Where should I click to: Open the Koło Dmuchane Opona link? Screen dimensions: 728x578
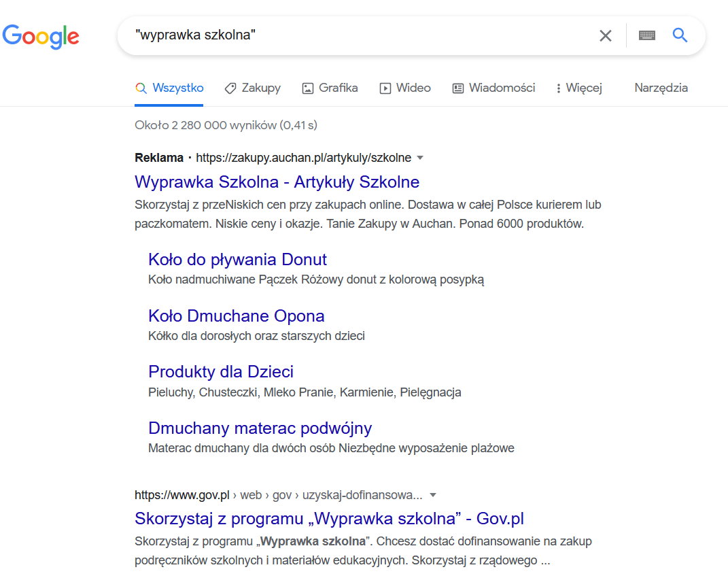[x=237, y=316]
